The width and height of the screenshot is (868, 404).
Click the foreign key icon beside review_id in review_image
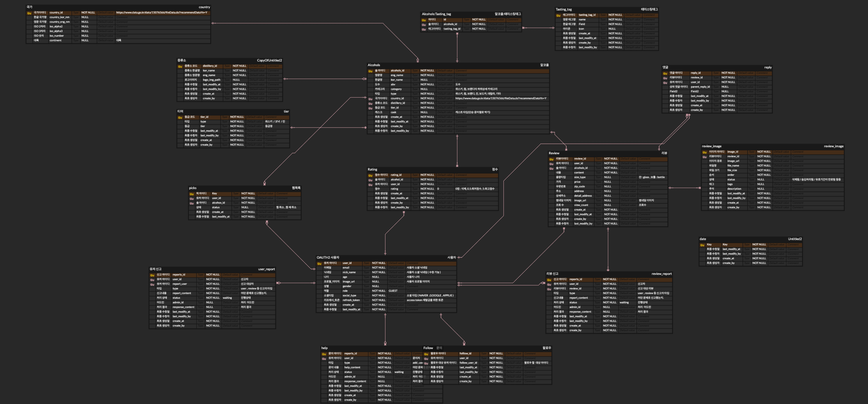pyautogui.click(x=705, y=157)
